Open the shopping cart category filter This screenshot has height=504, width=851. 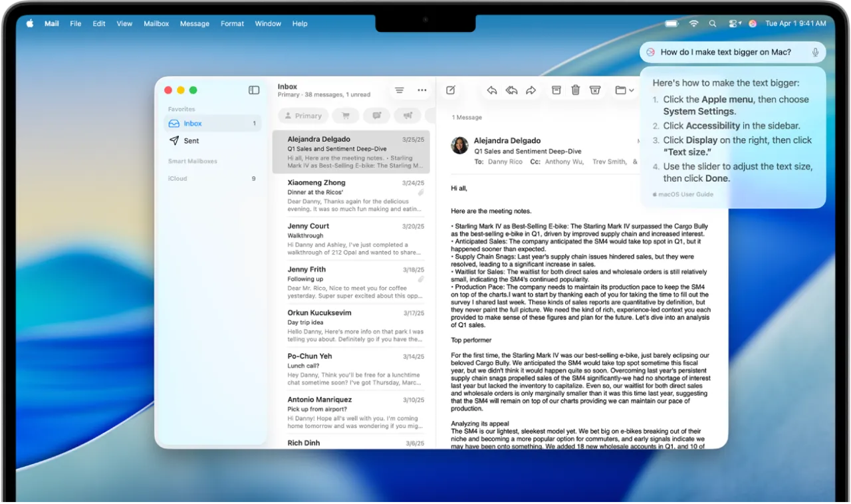[x=346, y=116]
